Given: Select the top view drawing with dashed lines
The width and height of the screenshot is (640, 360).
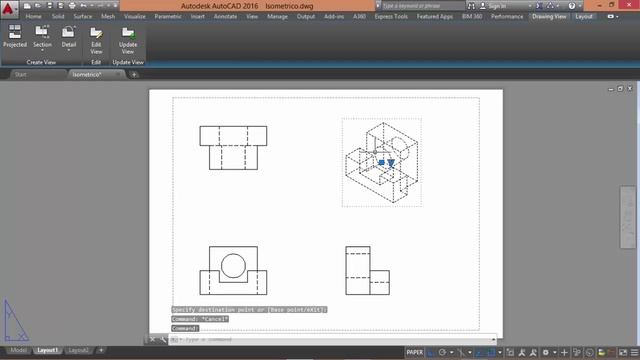Looking at the screenshot, I should [x=233, y=148].
